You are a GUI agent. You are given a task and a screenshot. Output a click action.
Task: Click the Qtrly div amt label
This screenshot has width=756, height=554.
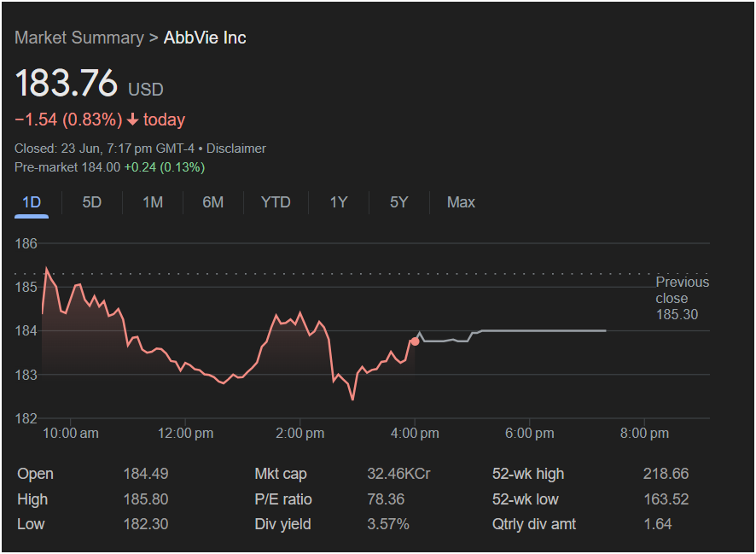click(534, 524)
